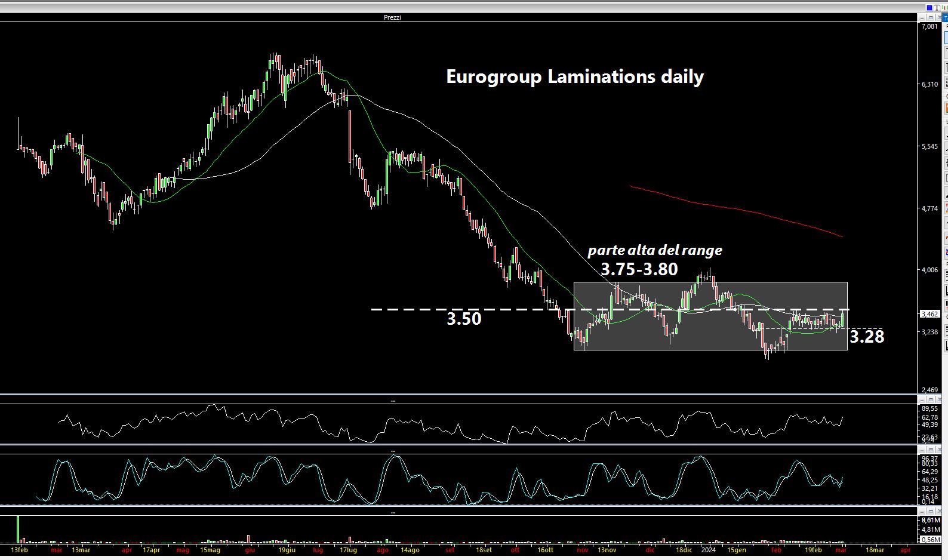Click the Prezzi pane title
The width and height of the screenshot is (948, 560).
[x=392, y=17]
